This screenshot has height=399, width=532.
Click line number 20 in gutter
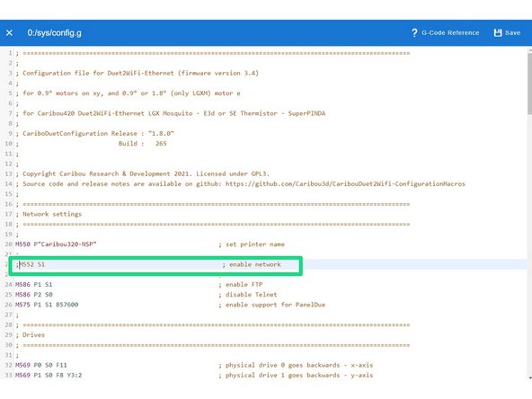[8, 244]
